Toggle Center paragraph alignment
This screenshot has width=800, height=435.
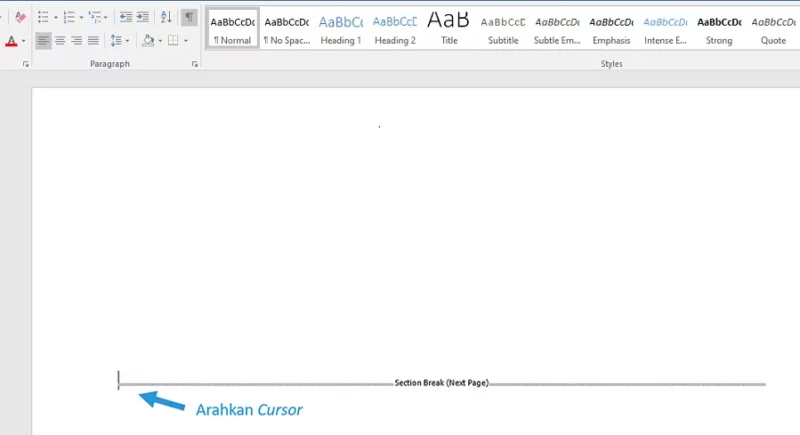pos(60,41)
